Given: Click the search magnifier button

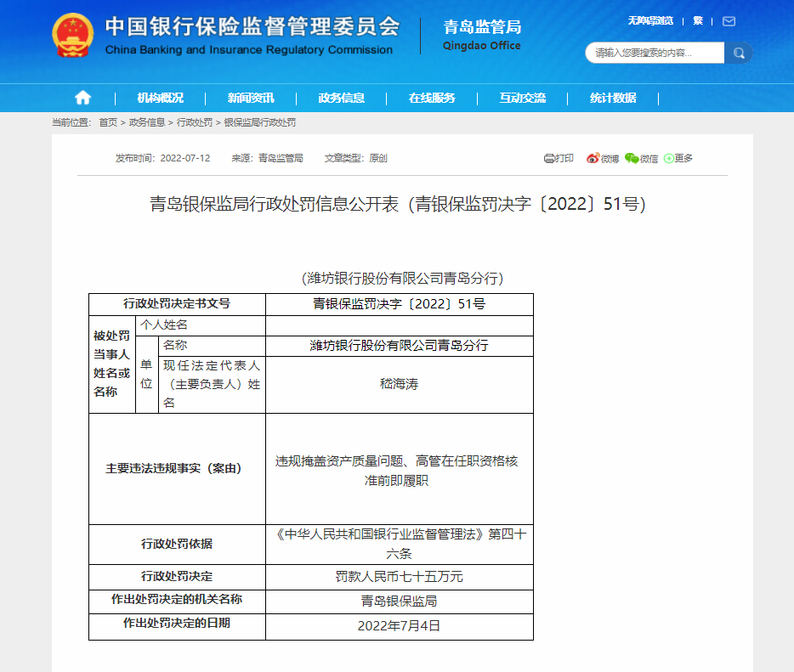Looking at the screenshot, I should pyautogui.click(x=738, y=52).
